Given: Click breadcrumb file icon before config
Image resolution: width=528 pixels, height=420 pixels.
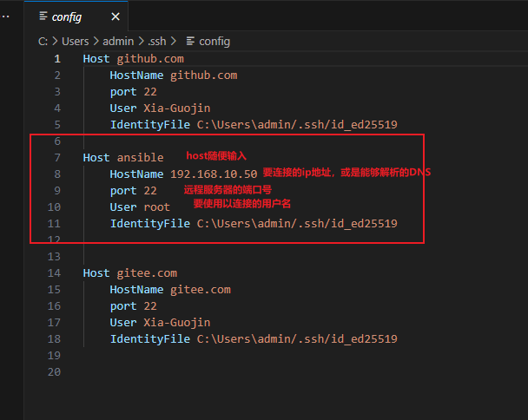Looking at the screenshot, I should pos(190,41).
